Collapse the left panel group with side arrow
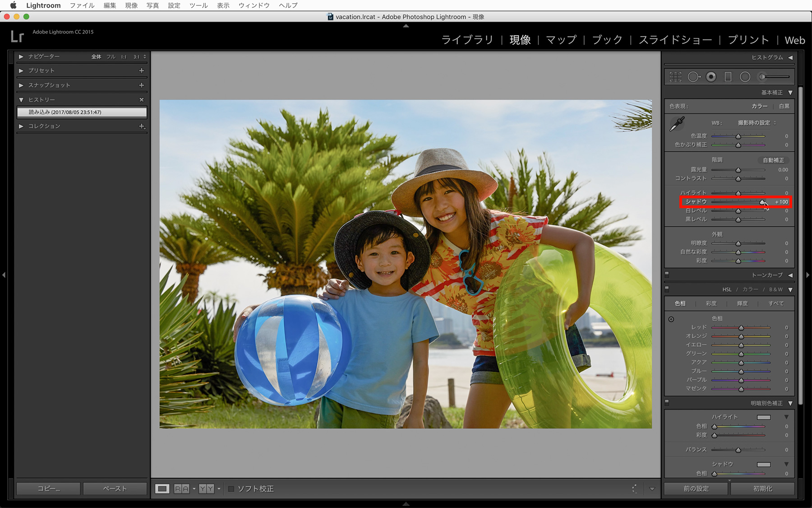This screenshot has width=812, height=508. point(4,275)
